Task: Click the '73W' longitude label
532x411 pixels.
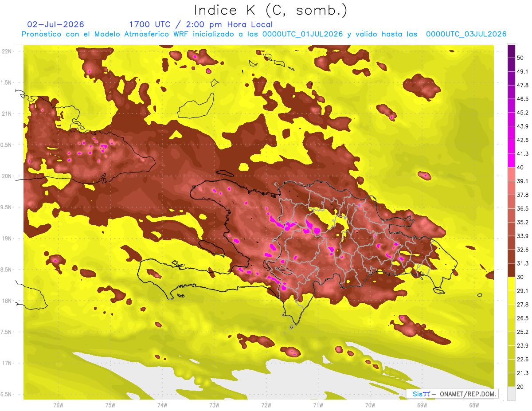Action: click(x=214, y=405)
